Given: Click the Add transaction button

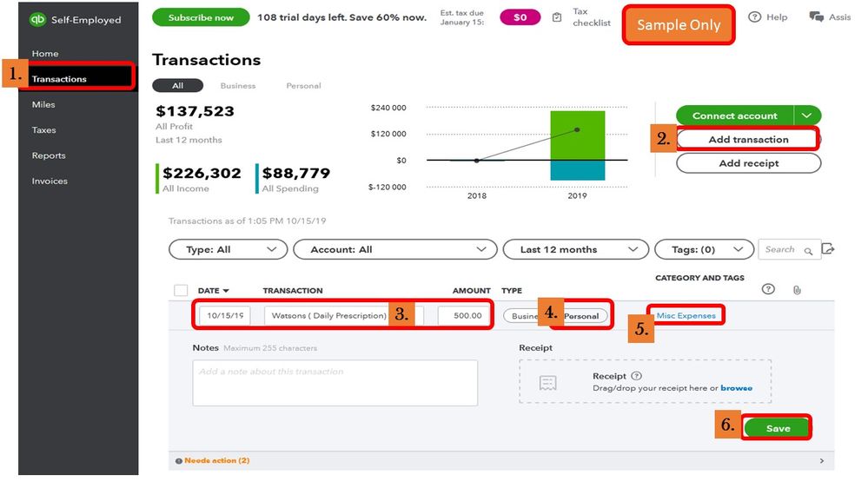Looking at the screenshot, I should pos(748,140).
